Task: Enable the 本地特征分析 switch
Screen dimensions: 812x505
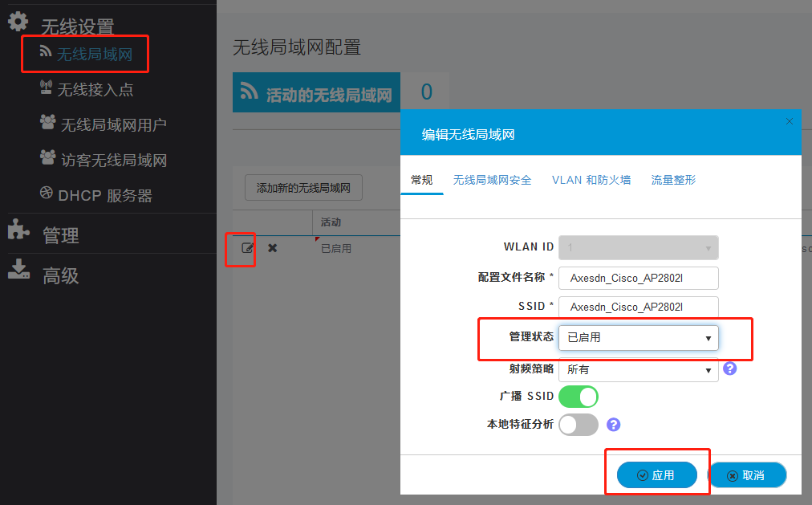Action: click(x=579, y=425)
